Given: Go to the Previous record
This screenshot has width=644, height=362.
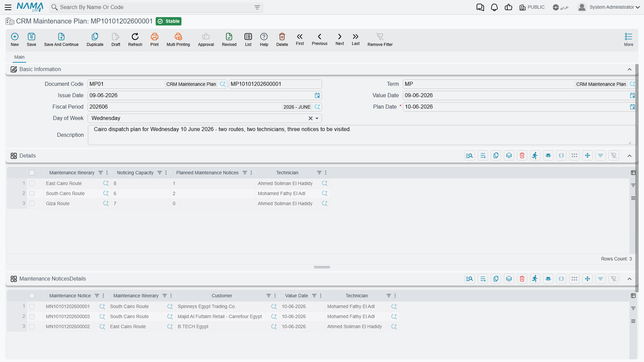Looking at the screenshot, I should pyautogui.click(x=320, y=39).
